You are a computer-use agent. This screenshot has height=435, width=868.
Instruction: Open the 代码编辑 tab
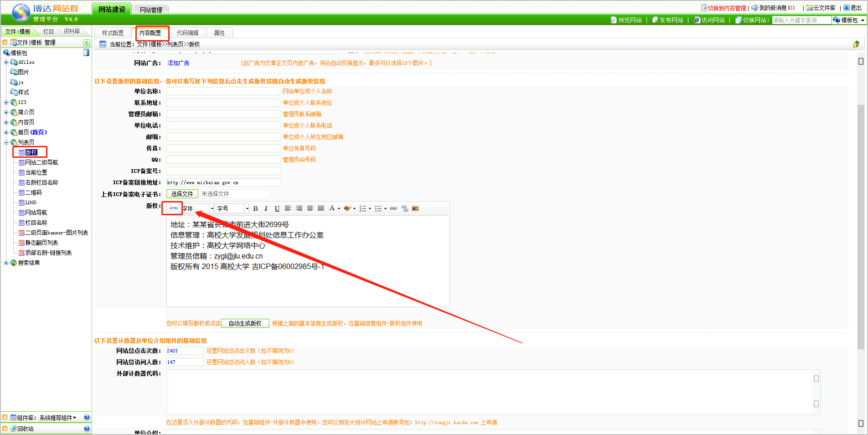[x=187, y=33]
